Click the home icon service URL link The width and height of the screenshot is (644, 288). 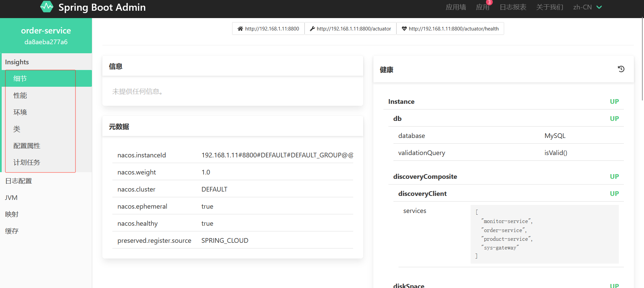point(240,29)
